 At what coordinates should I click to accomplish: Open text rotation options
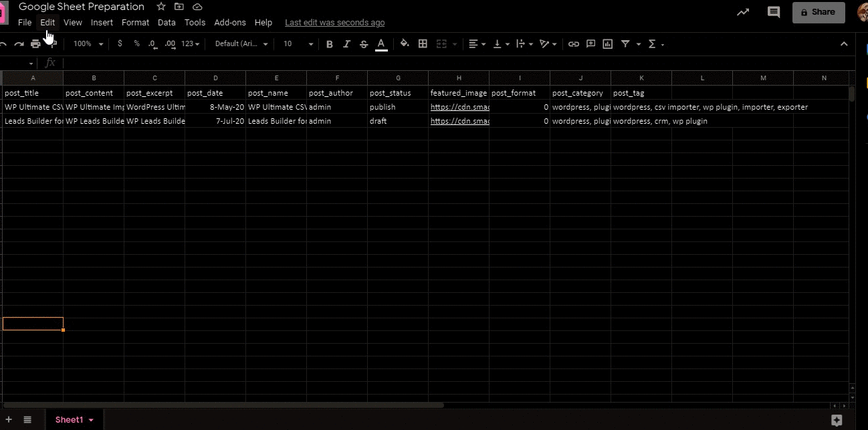point(548,43)
